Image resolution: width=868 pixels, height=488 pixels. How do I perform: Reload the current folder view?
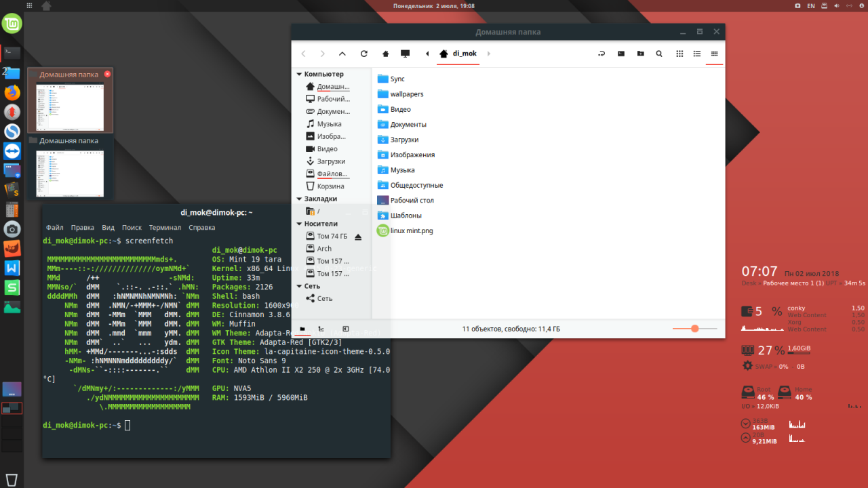(x=364, y=54)
